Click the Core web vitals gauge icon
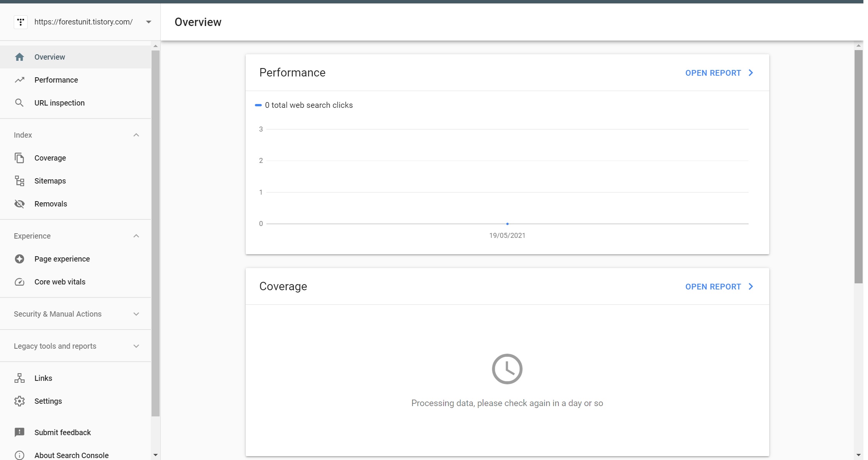The image size is (868, 460). coord(20,282)
